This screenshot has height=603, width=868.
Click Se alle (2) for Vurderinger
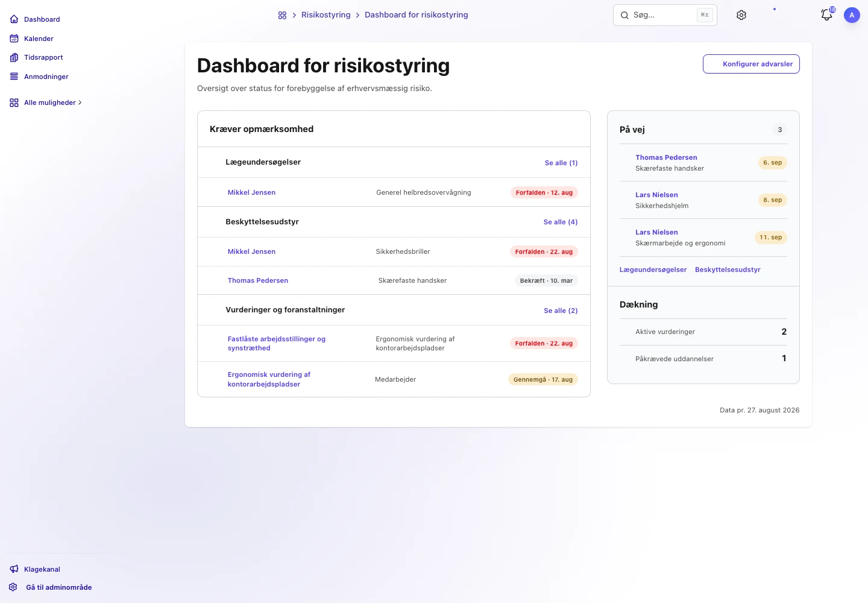click(x=561, y=311)
